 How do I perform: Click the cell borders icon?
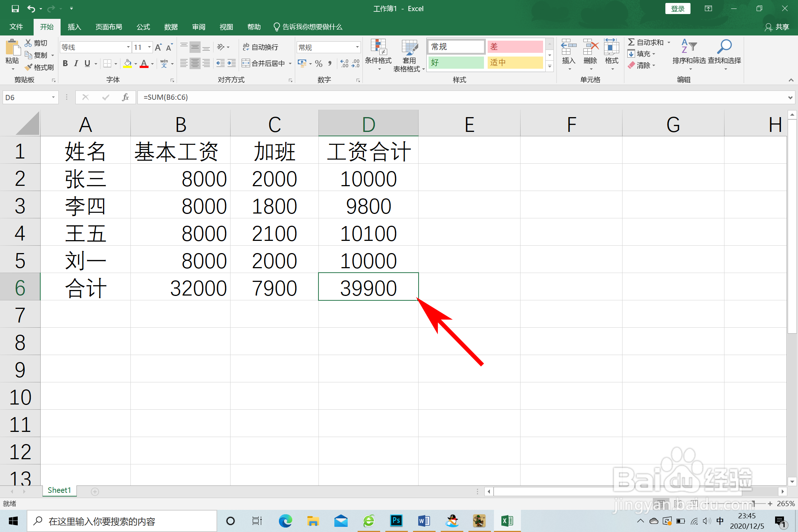[107, 64]
